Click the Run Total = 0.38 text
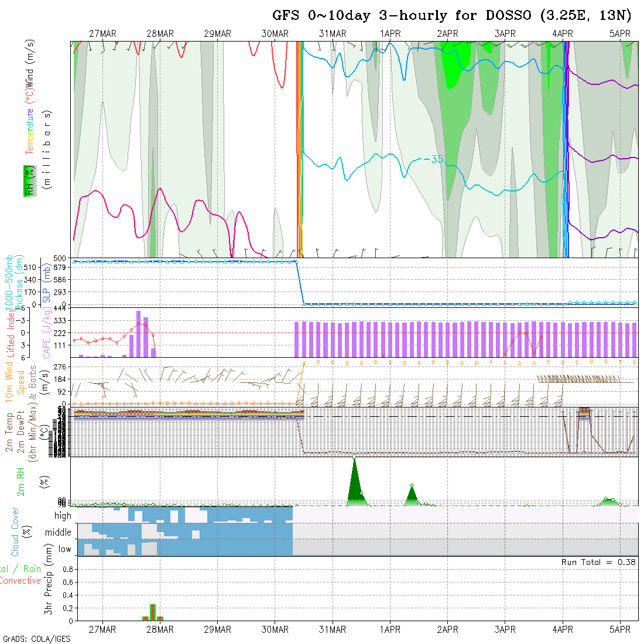644x644 pixels. 598,562
